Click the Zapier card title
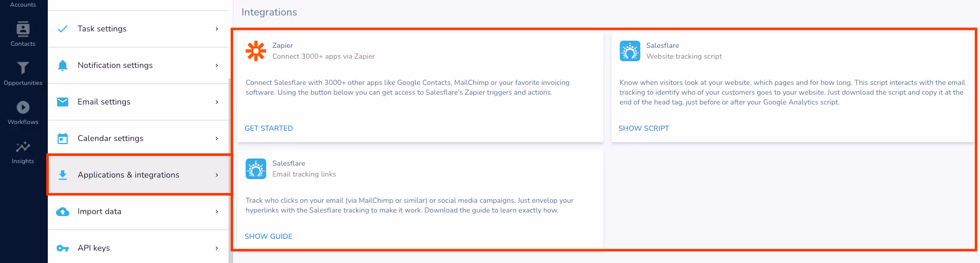The image size is (980, 263). 283,45
